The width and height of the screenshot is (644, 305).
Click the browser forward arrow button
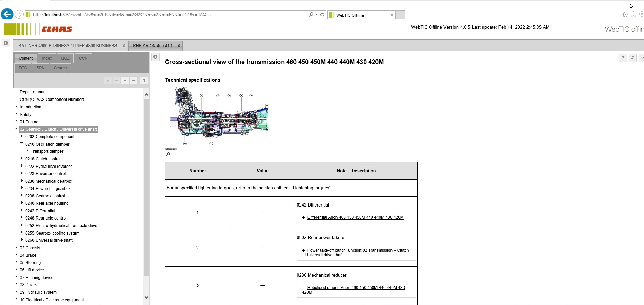[x=19, y=14]
